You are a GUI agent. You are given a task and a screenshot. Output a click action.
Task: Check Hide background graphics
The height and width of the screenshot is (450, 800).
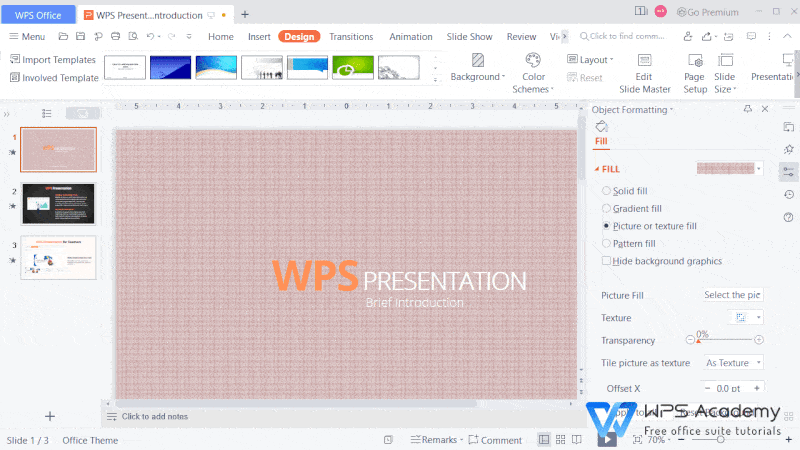point(606,261)
